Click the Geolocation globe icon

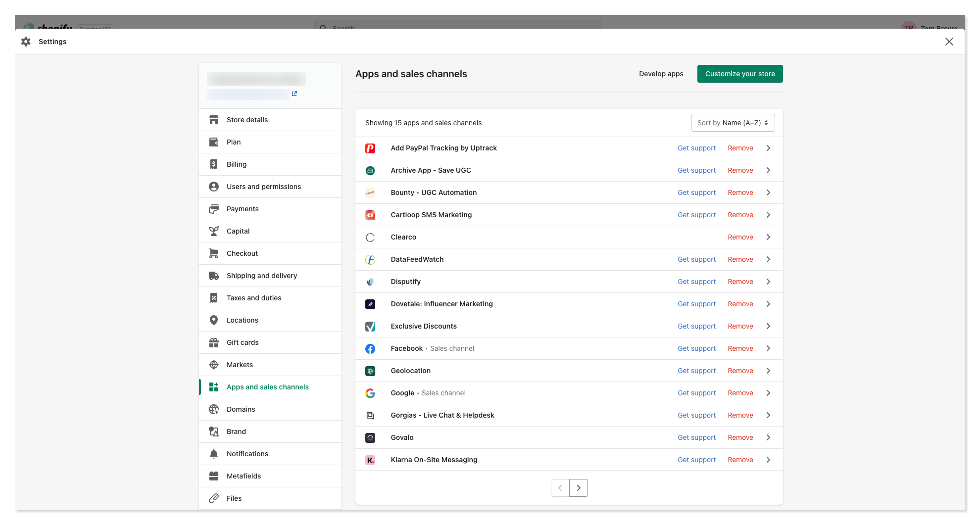tap(370, 371)
